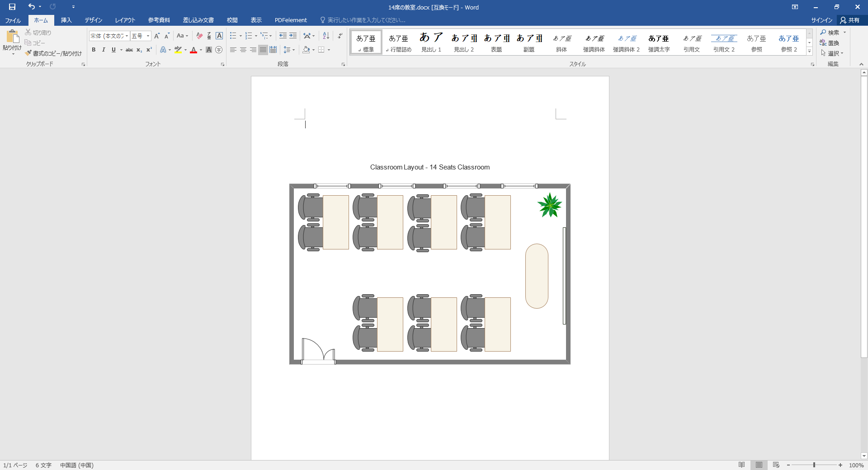Click the 置換 replace button

(830, 43)
